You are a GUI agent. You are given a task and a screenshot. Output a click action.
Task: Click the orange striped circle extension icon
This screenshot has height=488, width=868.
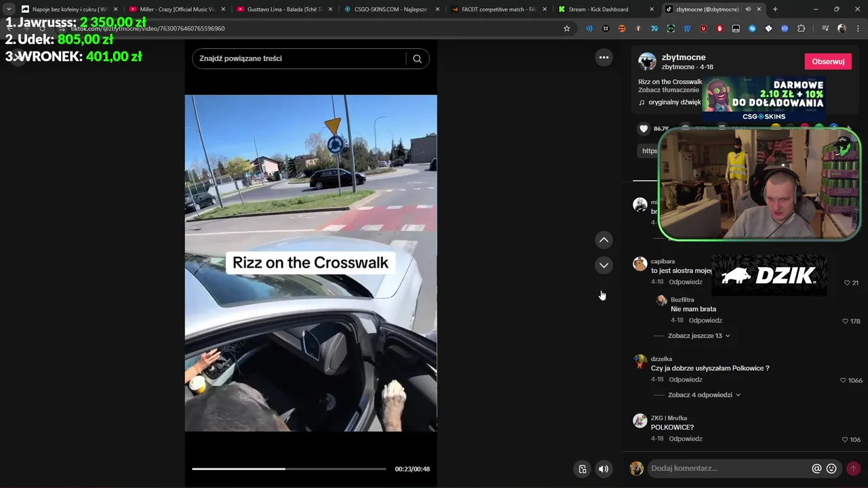pyautogui.click(x=622, y=28)
